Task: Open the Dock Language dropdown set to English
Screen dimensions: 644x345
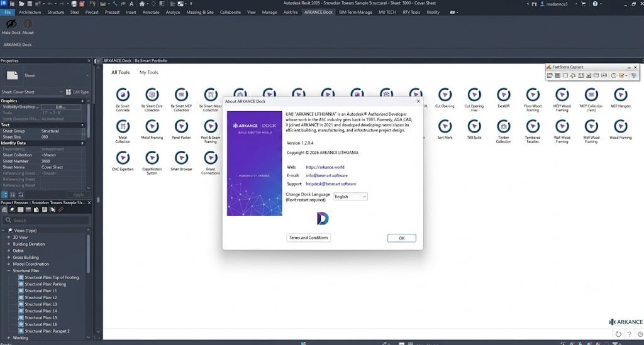Action: tap(350, 197)
